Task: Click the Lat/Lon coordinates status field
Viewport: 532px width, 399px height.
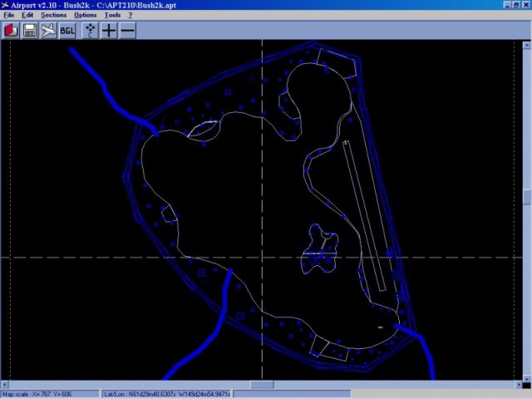Action: 166,394
